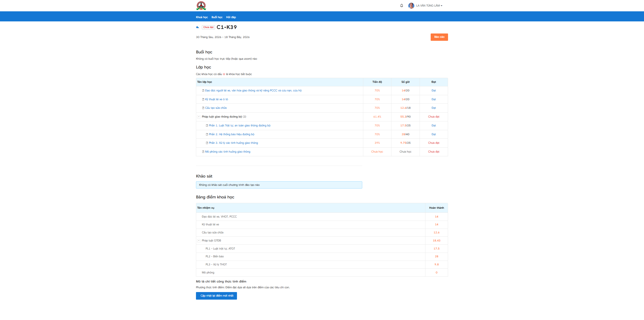Click the 12.6/18 hours value
644x320 pixels.
405,108
